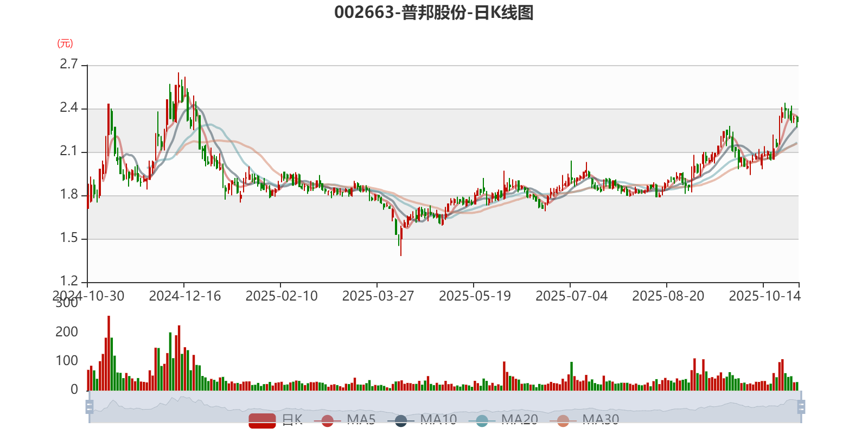Select the 2.1 price axis label
The width and height of the screenshot is (868, 434).
tap(69, 151)
